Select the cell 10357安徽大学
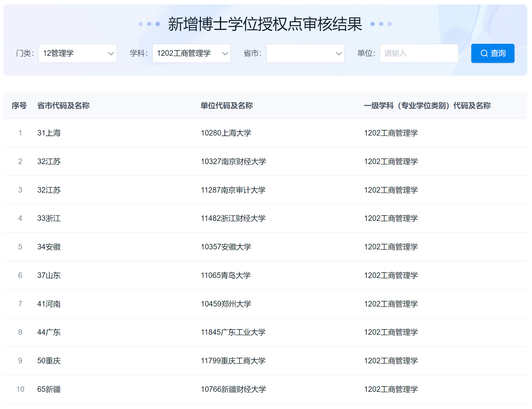The image size is (532, 409). [226, 247]
